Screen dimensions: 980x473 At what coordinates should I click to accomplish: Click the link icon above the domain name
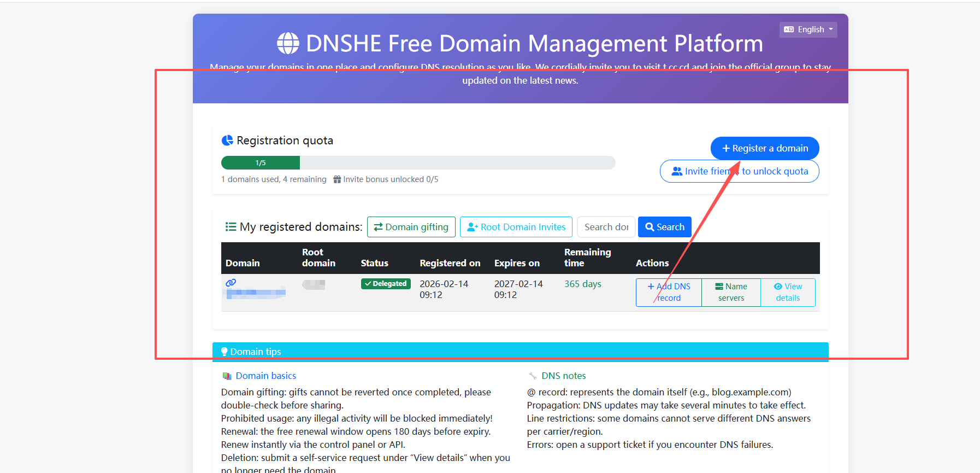coord(231,283)
